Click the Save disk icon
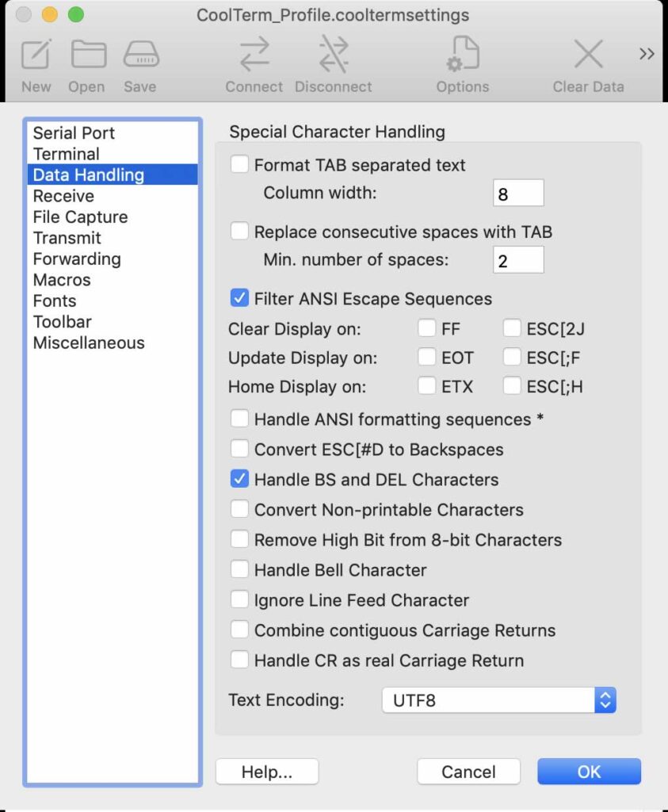Image resolution: width=668 pixels, height=812 pixels. click(140, 55)
